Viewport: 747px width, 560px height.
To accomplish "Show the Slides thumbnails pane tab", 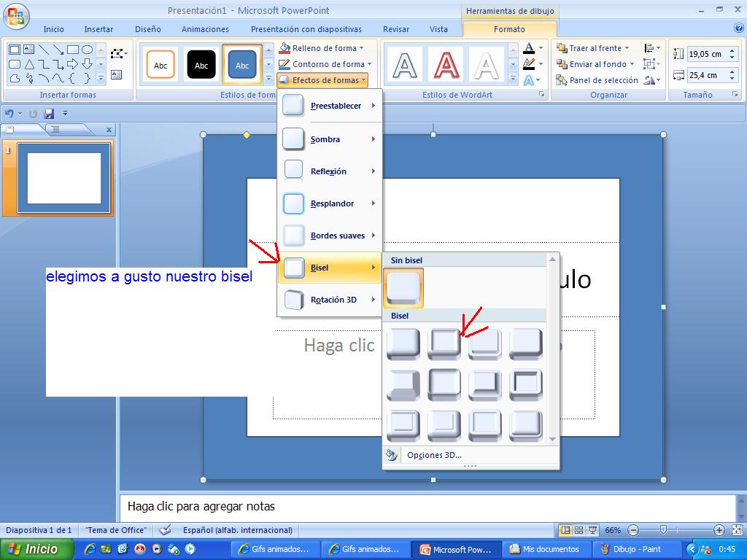I will (10, 129).
